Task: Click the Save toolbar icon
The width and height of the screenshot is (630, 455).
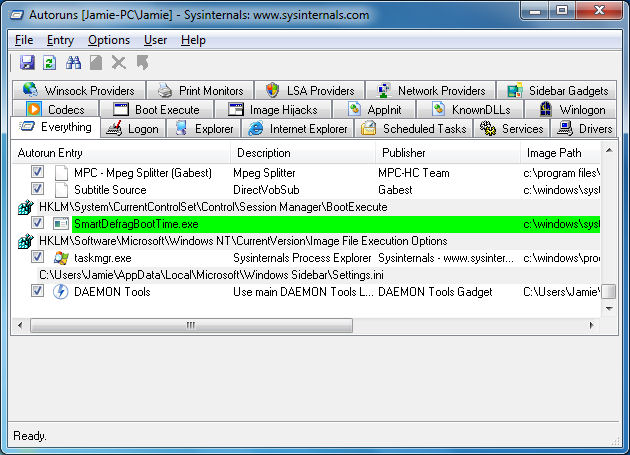Action: point(27,63)
